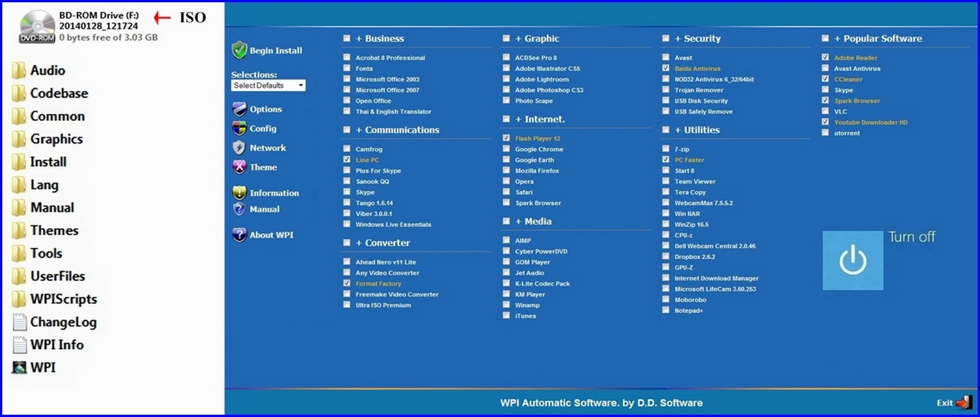Select the Config menu label

(263, 128)
